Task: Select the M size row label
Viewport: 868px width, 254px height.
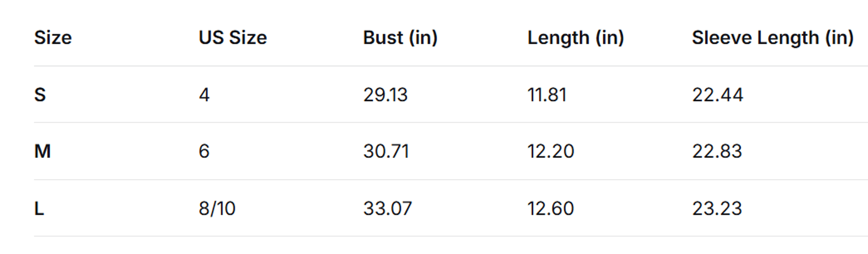Action: coord(42,151)
